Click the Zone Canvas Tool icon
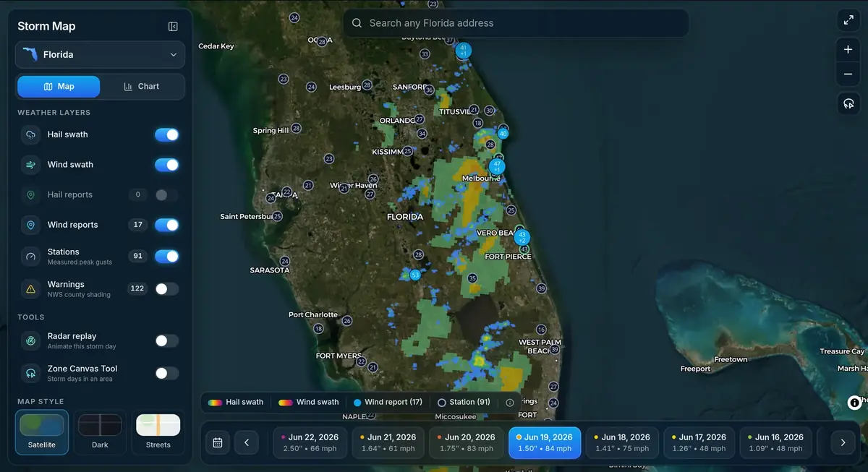Screen dimensions: 868x472 30,373
